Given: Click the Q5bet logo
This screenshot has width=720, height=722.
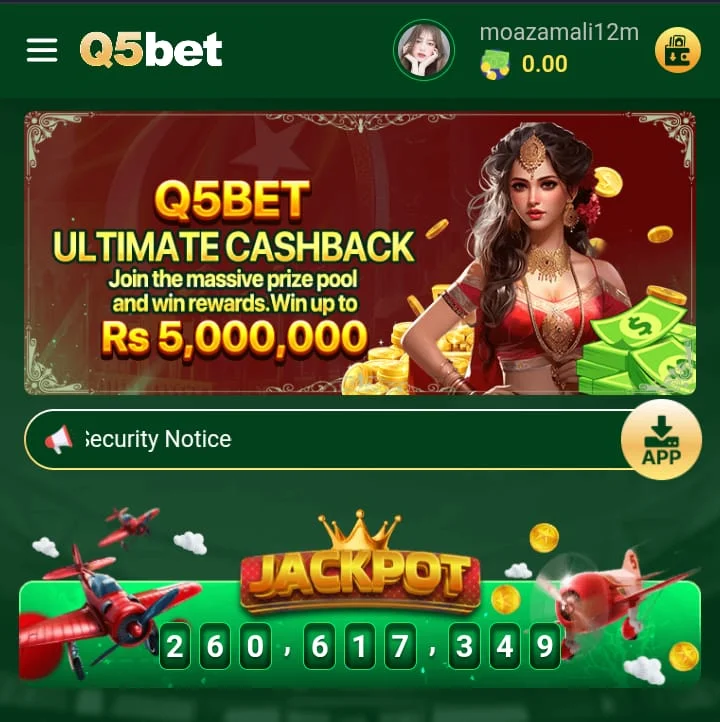Looking at the screenshot, I should (x=151, y=50).
